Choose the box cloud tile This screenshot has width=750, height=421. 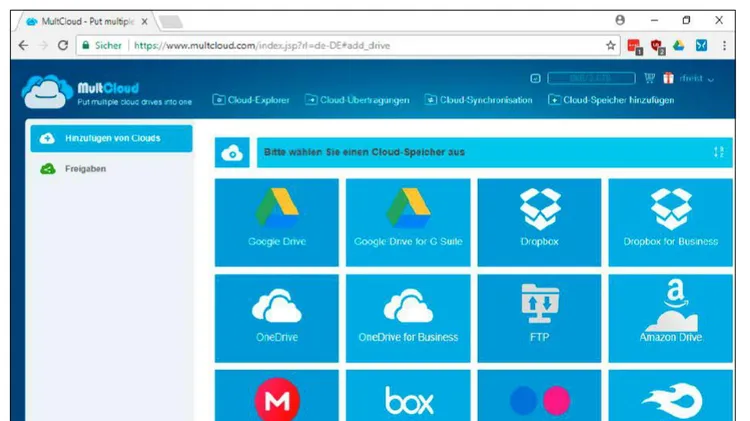(408, 396)
